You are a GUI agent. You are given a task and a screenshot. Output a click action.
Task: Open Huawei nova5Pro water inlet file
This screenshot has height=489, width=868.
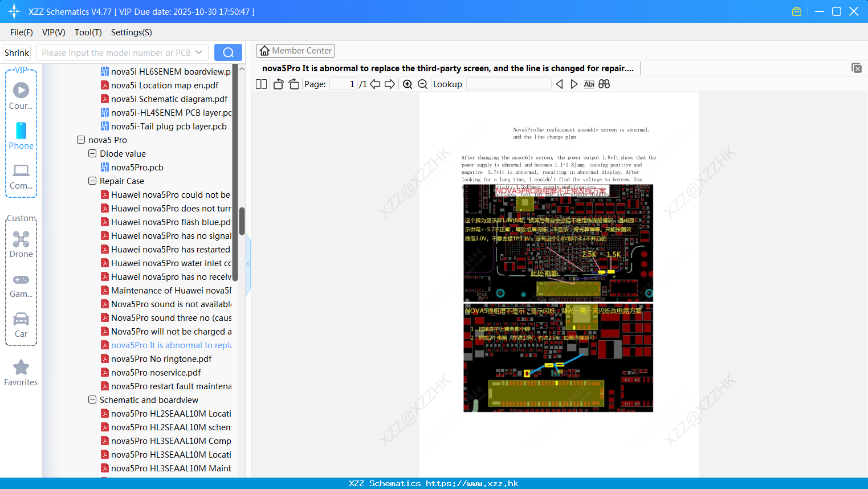pyautogui.click(x=166, y=263)
